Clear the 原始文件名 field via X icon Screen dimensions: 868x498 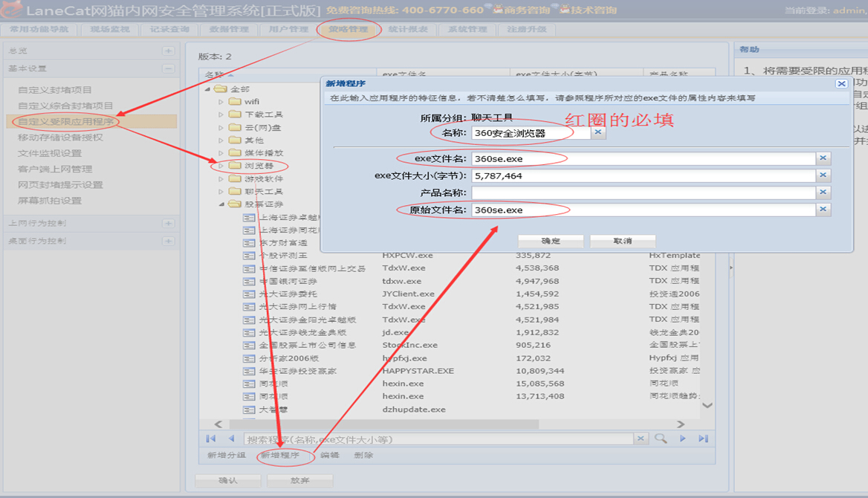pyautogui.click(x=823, y=210)
